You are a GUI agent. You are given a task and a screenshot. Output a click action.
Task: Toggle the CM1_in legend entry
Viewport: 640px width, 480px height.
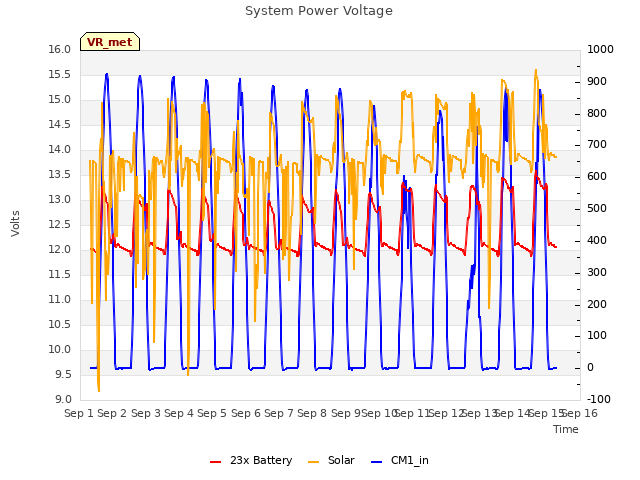(400, 460)
